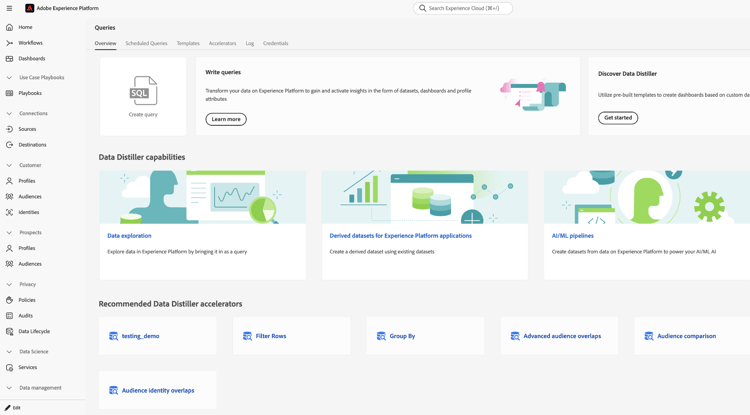The image size is (750, 415).
Task: Click the Discover Data Distiller heading
Action: click(627, 74)
